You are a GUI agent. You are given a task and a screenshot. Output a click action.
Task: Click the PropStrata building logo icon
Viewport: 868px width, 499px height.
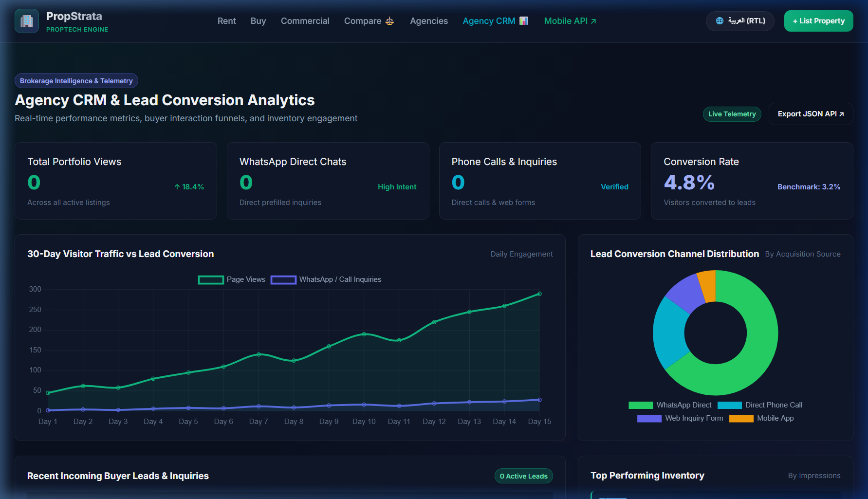pyautogui.click(x=27, y=21)
